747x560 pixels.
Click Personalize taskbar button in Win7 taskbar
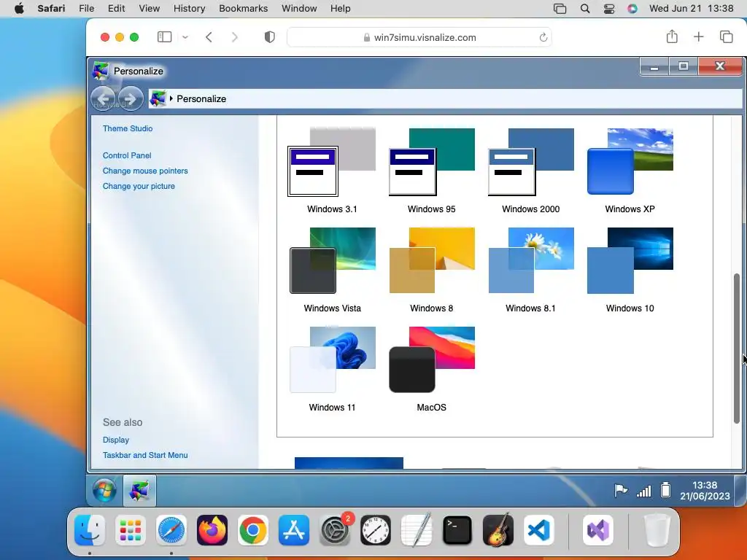[x=139, y=490]
